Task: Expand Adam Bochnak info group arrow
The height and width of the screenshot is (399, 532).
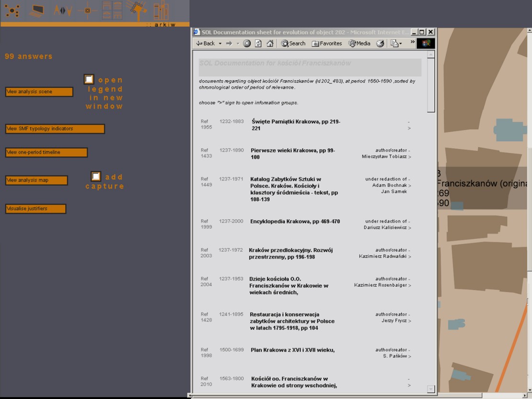Action: pos(410,185)
